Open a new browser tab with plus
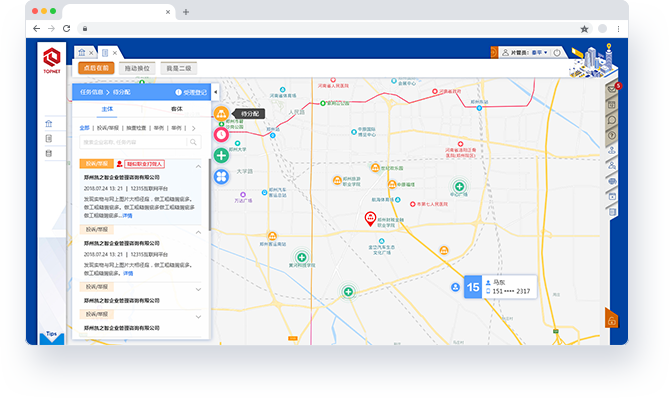 [186, 12]
